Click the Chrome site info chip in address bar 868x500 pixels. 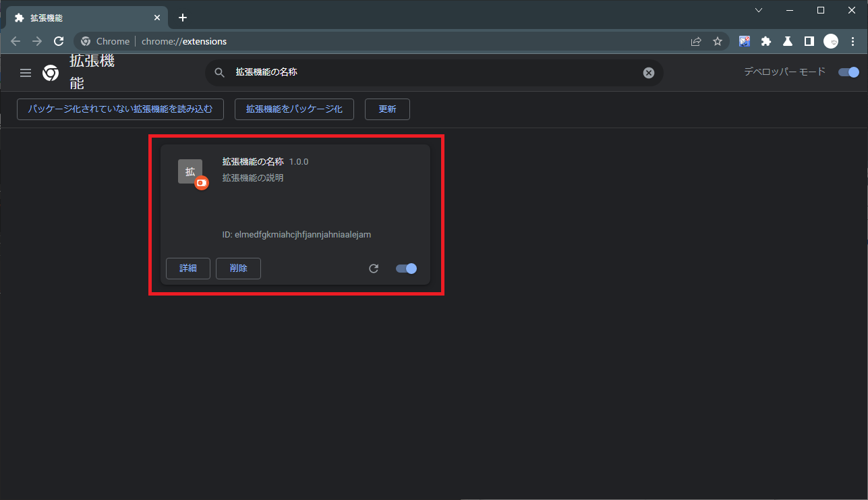[x=105, y=41]
